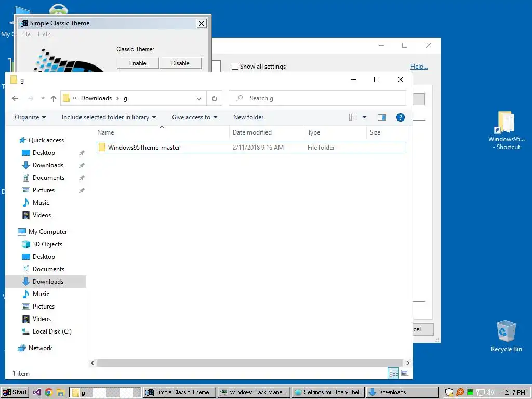Open Windows95 Shortcut desktop icon

click(x=506, y=130)
